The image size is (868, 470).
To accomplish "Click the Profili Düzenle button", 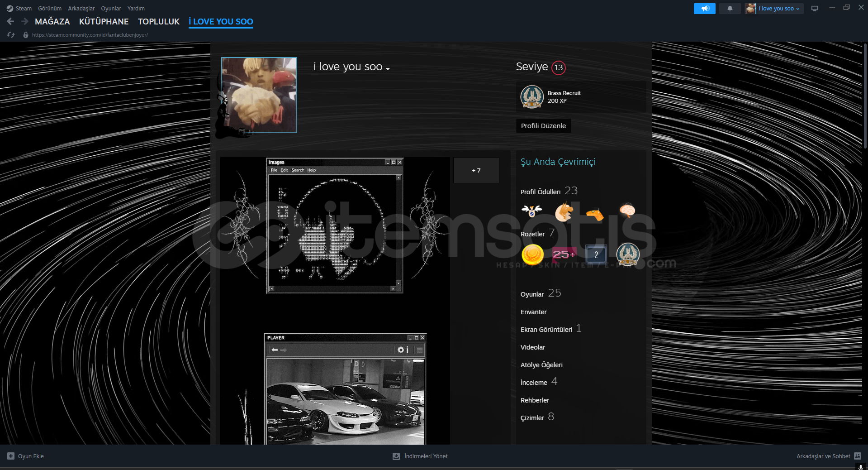I will click(x=543, y=126).
